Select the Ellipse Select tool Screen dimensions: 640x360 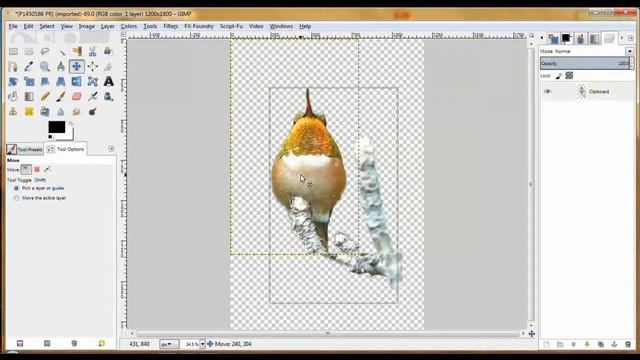pos(29,52)
